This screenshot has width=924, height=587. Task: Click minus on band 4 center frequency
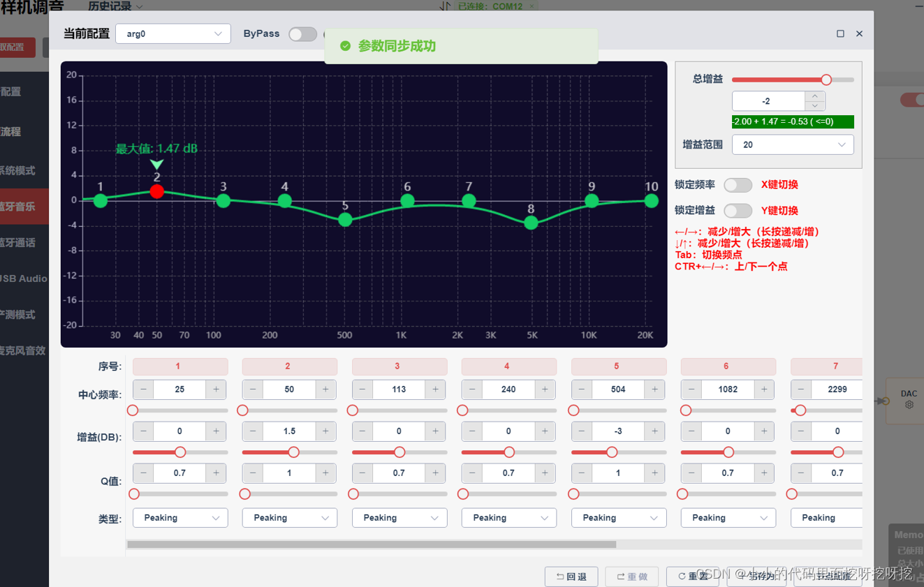[x=472, y=389]
